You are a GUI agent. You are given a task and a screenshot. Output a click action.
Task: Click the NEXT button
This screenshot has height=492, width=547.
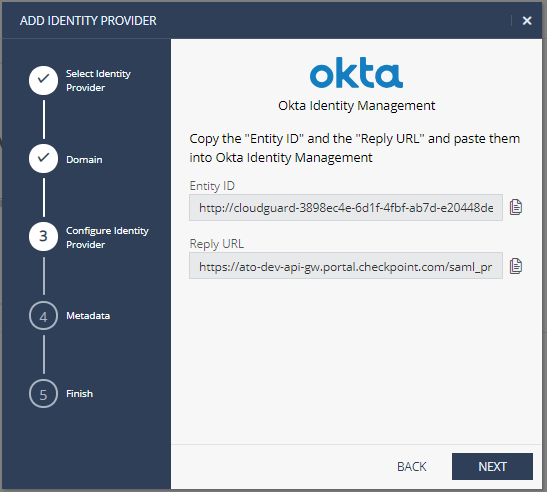[x=492, y=467]
